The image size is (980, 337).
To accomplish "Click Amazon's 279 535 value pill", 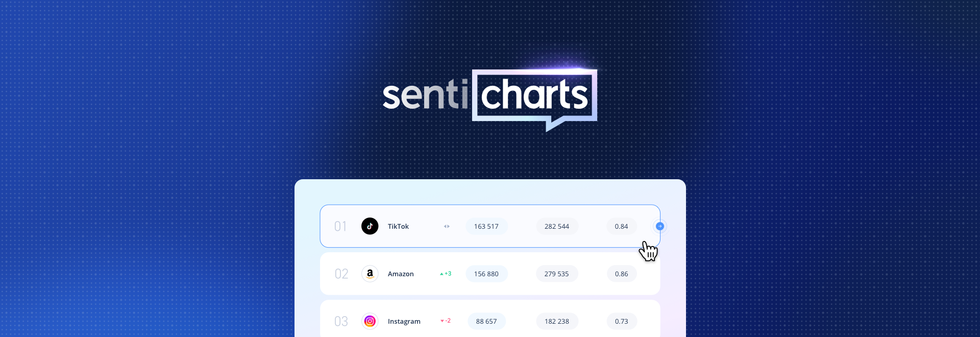I will click(x=556, y=274).
